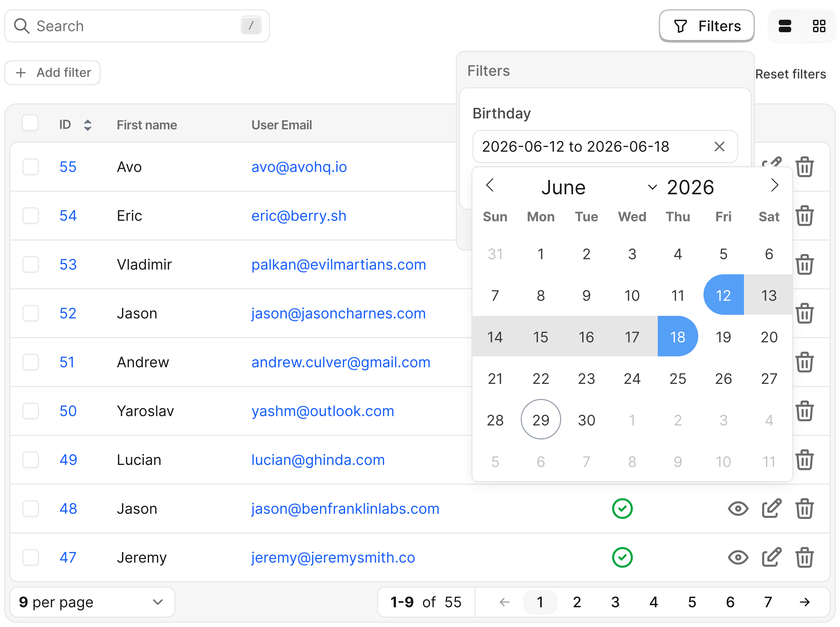Sort by ID column arrows
Viewport: 840px width, 627px height.
point(87,125)
